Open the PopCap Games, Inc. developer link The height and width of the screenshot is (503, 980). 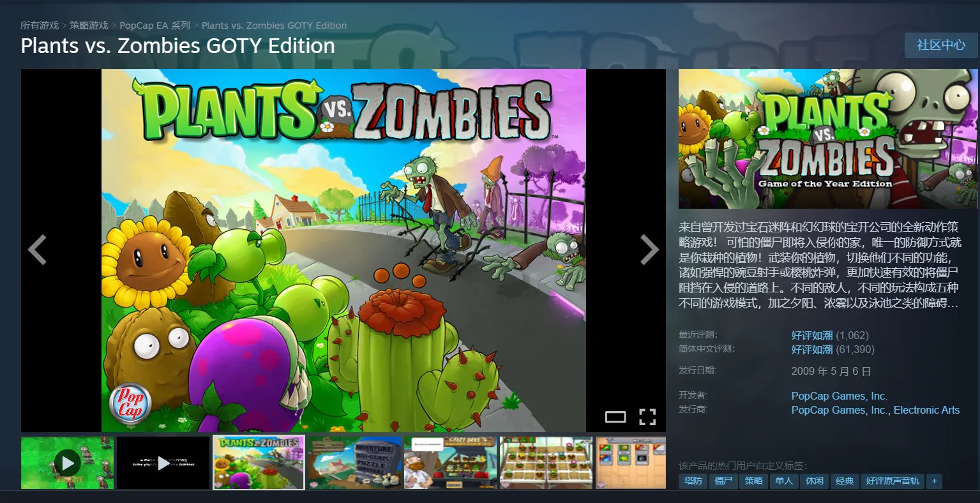coord(839,396)
